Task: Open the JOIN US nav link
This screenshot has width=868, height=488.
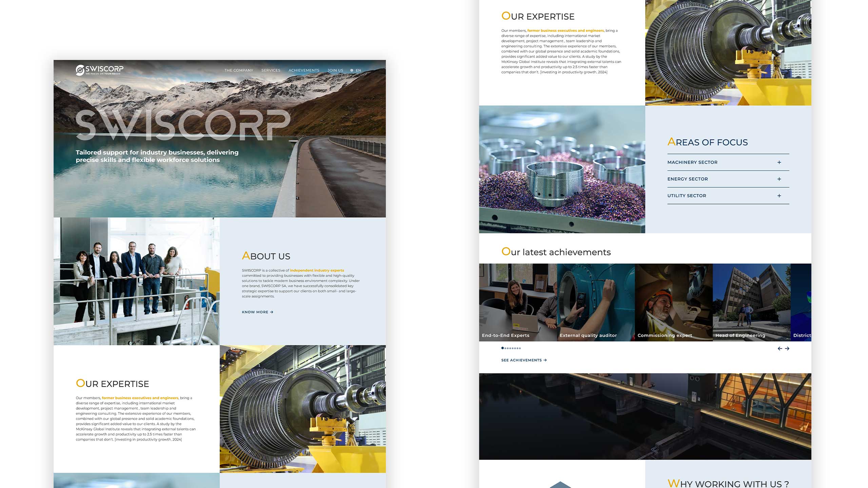Action: click(x=335, y=70)
